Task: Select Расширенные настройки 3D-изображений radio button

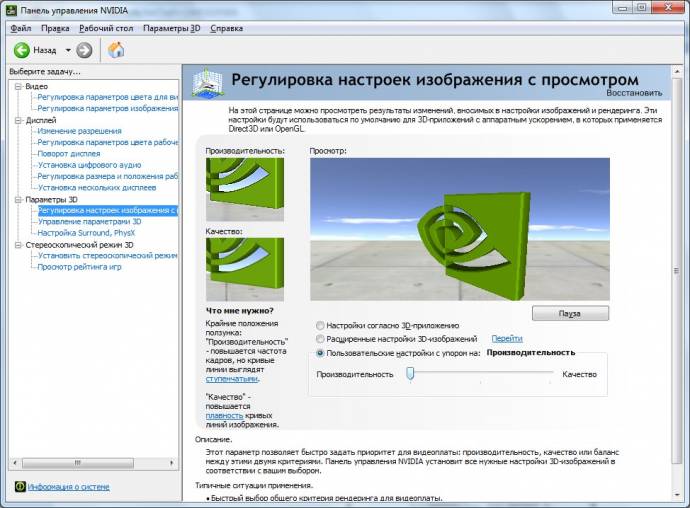Action: pos(320,339)
